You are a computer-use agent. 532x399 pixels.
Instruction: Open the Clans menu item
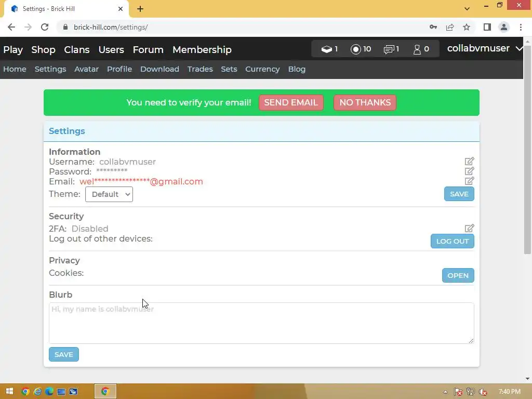tap(77, 49)
